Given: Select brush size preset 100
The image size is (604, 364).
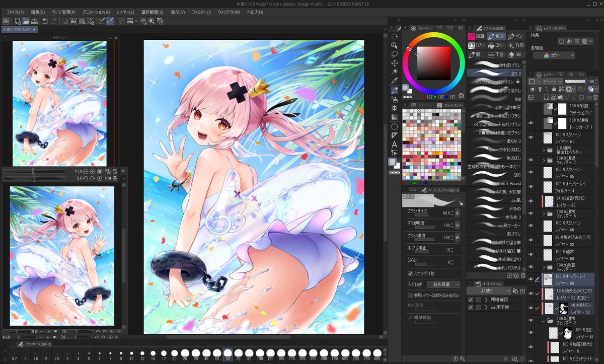Looking at the screenshot, I should pyautogui.click(x=260, y=354).
